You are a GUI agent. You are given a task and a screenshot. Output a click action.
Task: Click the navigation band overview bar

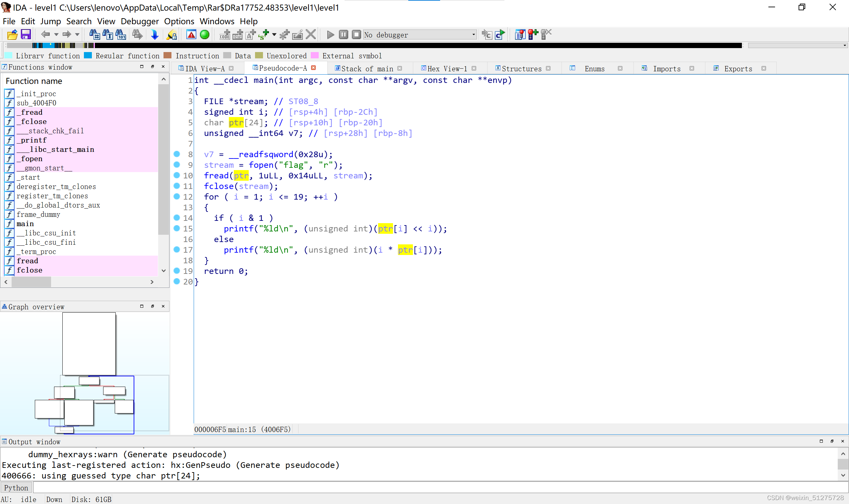(x=373, y=45)
